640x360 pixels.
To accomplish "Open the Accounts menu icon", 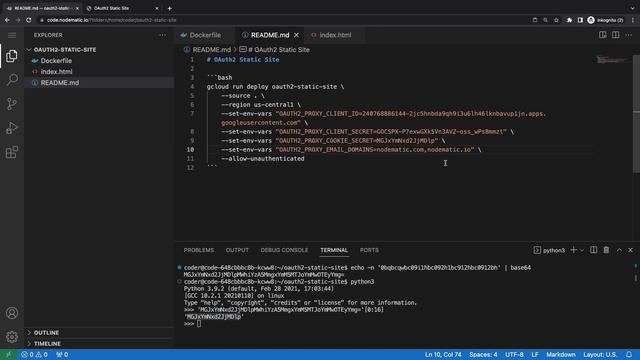I will 12,313.
